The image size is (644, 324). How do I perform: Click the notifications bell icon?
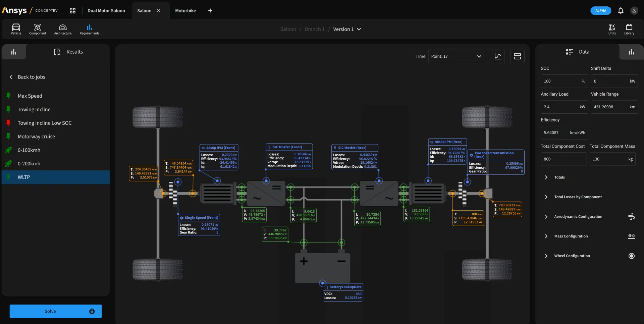point(621,11)
